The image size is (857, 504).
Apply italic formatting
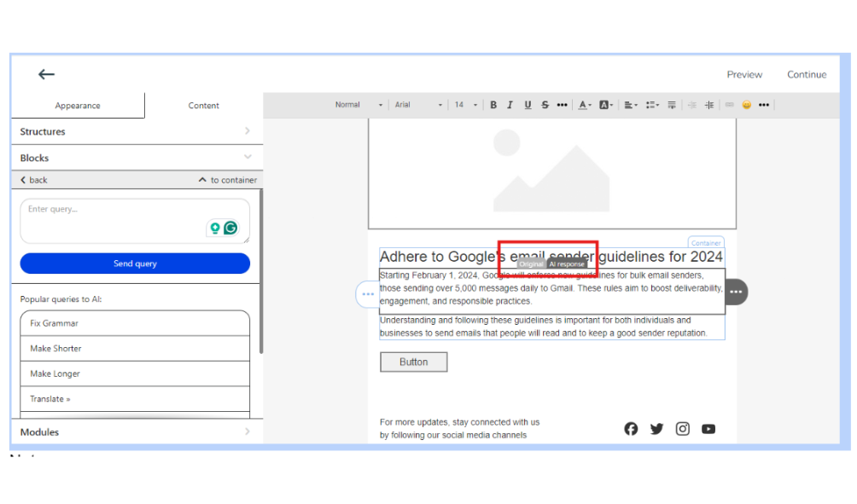510,105
